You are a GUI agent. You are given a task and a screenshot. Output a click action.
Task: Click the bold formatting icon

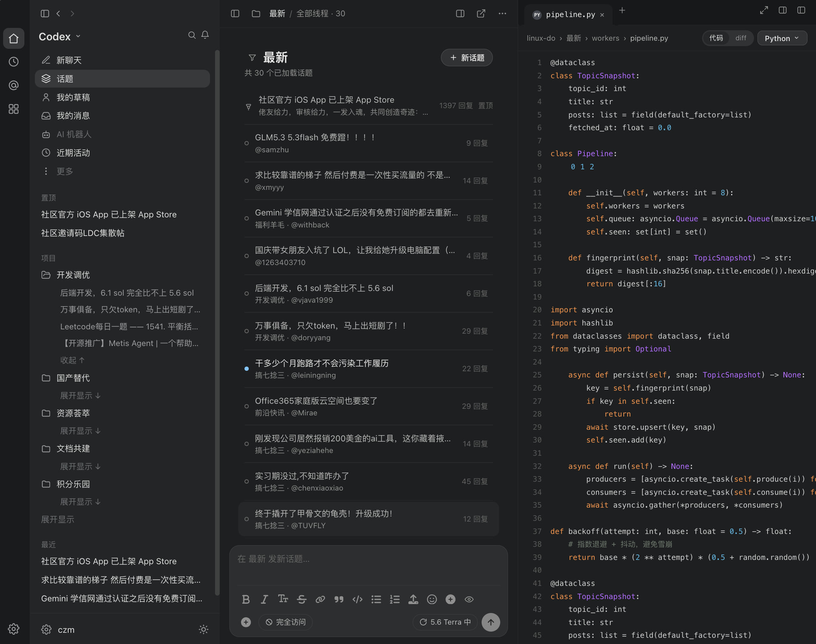click(246, 599)
